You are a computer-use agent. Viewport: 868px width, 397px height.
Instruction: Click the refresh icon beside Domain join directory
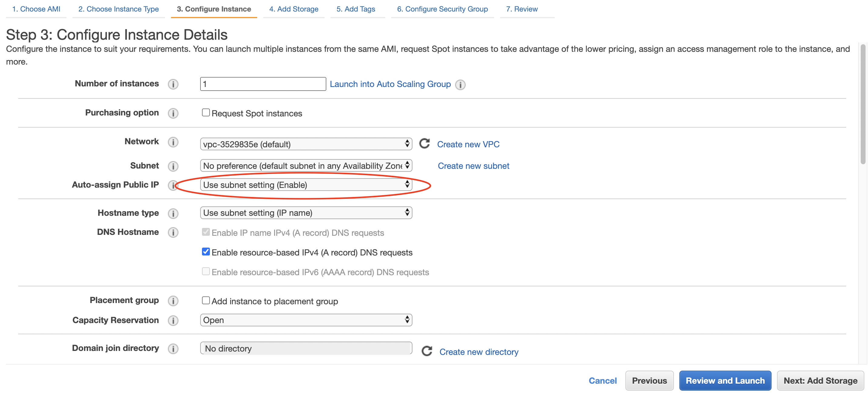(427, 350)
